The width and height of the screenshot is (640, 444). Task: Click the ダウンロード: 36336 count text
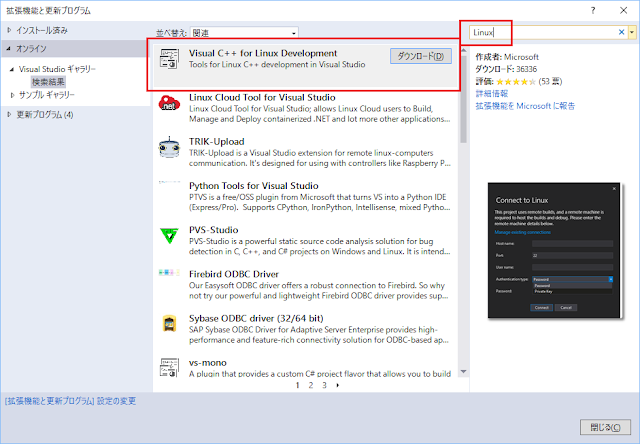point(506,69)
